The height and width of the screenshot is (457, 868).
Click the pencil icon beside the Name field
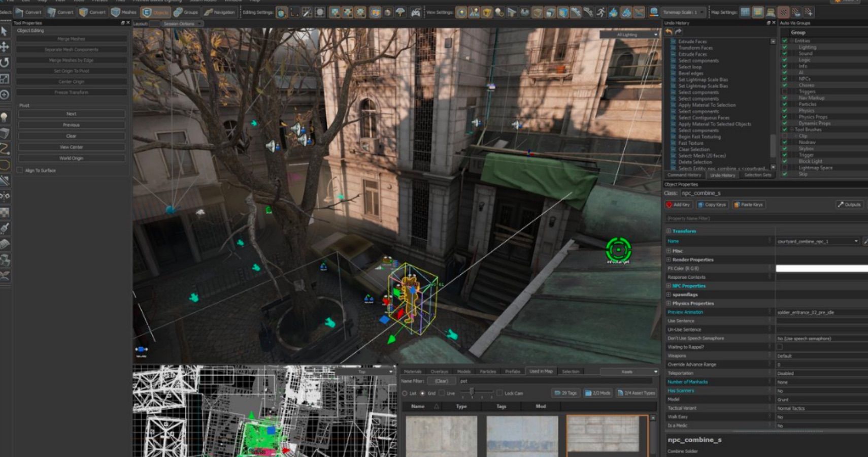(865, 241)
